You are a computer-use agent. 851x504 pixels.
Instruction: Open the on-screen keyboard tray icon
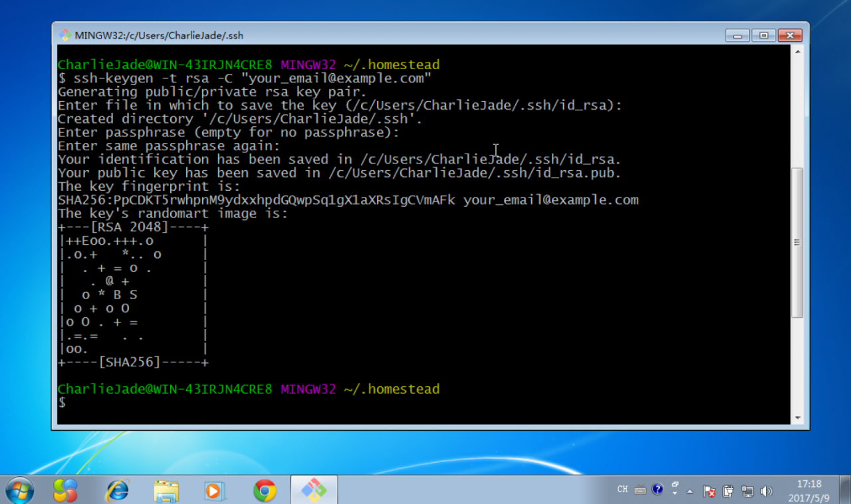pos(640,490)
